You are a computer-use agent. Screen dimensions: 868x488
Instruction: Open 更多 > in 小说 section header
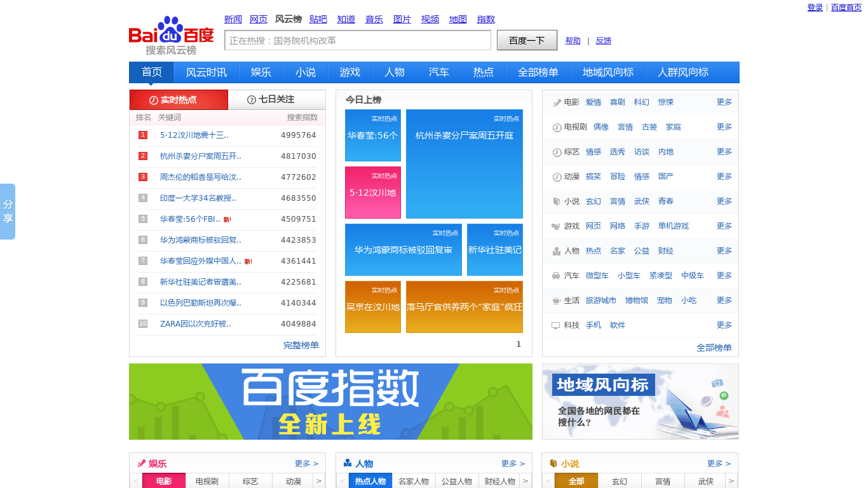[719, 464]
